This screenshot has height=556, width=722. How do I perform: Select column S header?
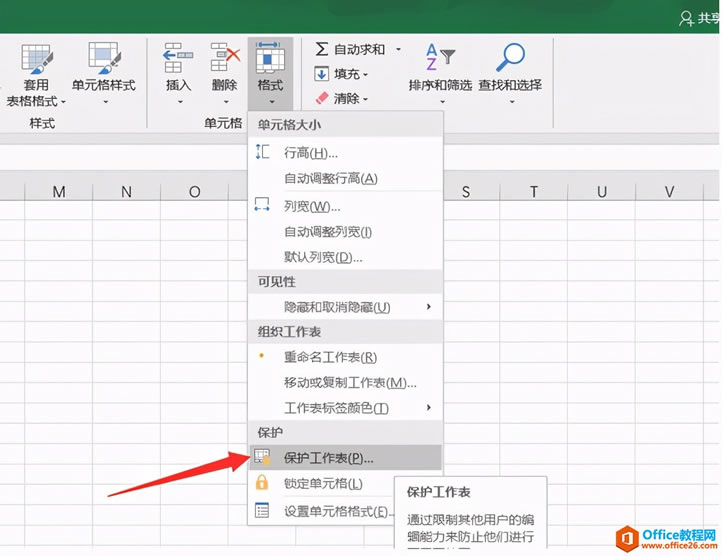(466, 192)
